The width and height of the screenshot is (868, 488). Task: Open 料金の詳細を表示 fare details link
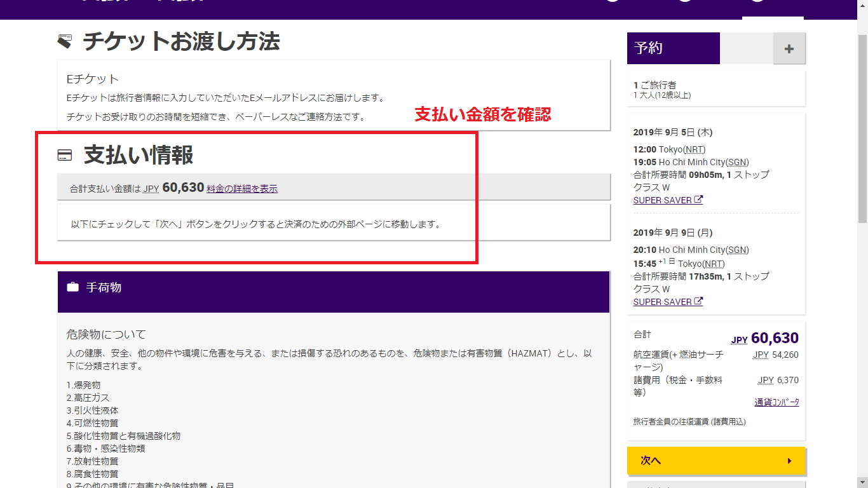click(242, 189)
